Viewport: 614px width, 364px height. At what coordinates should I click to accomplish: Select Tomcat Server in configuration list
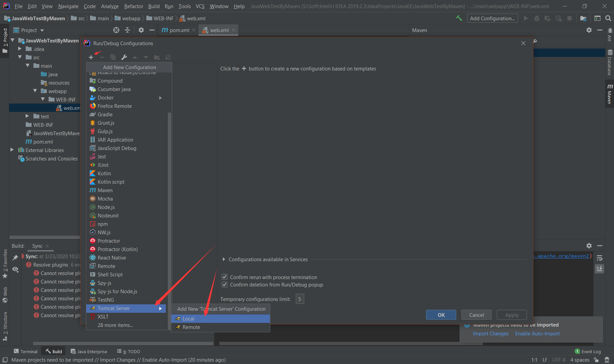click(126, 308)
